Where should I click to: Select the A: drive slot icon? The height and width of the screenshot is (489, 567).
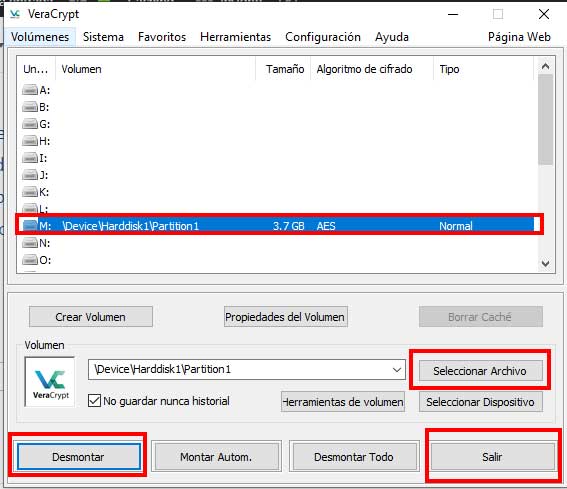pos(30,89)
